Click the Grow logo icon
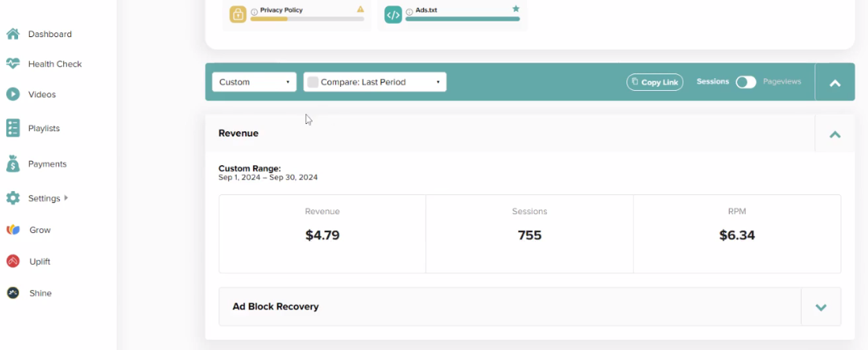The image size is (868, 350). point(13,230)
